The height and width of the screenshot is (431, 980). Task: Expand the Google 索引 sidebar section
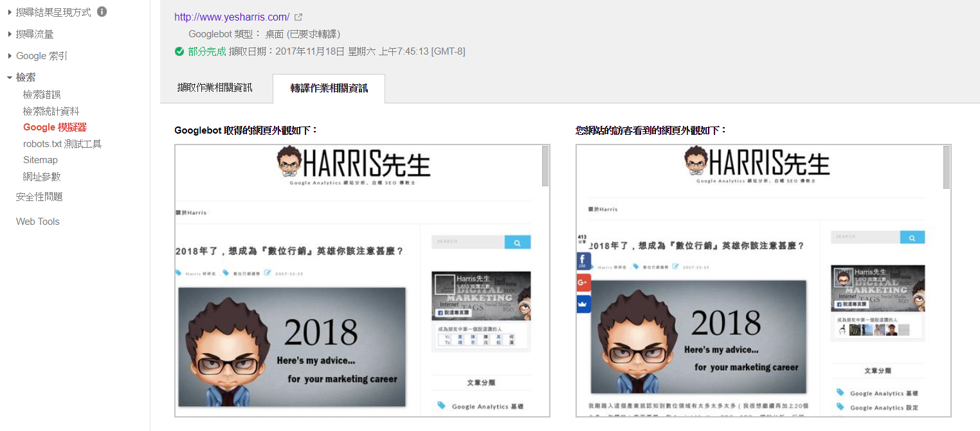coord(37,56)
